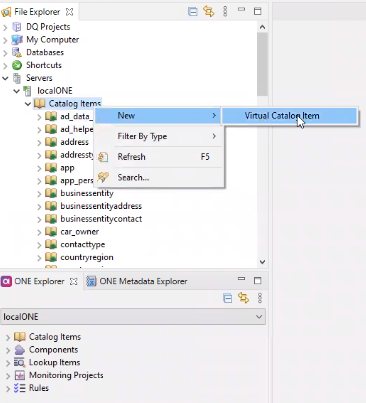Open File Explorer view menu dots

click(225, 12)
